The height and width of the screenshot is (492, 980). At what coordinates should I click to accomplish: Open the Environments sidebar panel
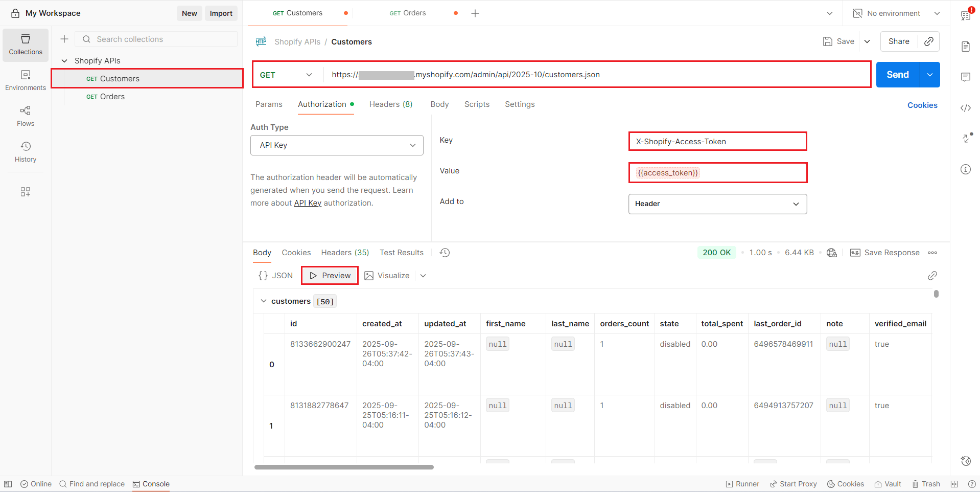click(x=26, y=80)
